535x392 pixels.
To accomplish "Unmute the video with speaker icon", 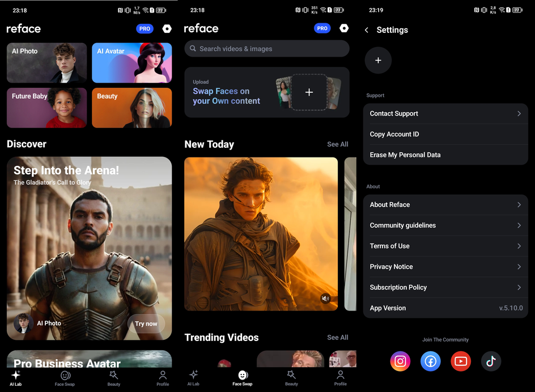I will [x=325, y=299].
